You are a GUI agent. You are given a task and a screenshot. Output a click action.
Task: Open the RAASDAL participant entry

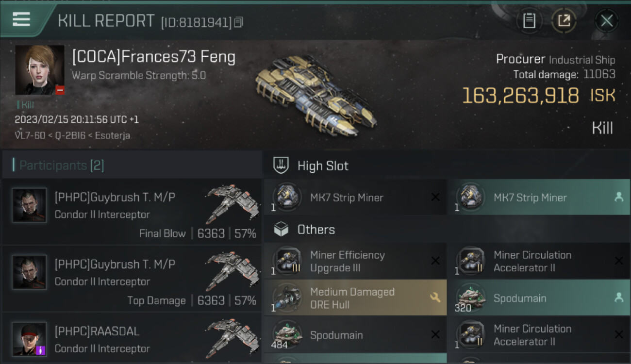point(132,338)
